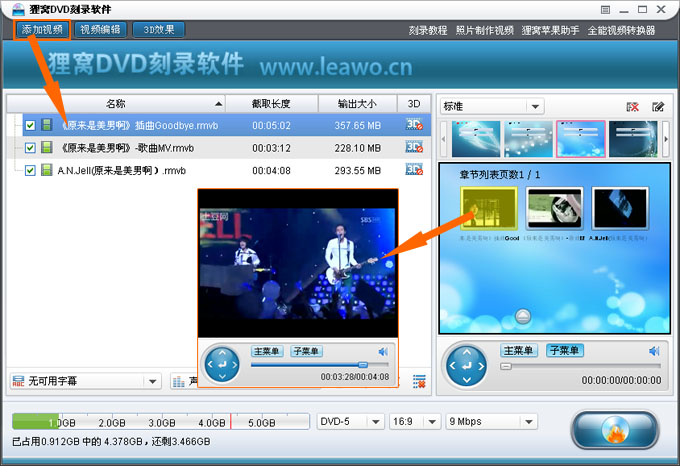This screenshot has width=680, height=466.
Task: Click the right panel playback slider handle
Action: pyautogui.click(x=506, y=366)
